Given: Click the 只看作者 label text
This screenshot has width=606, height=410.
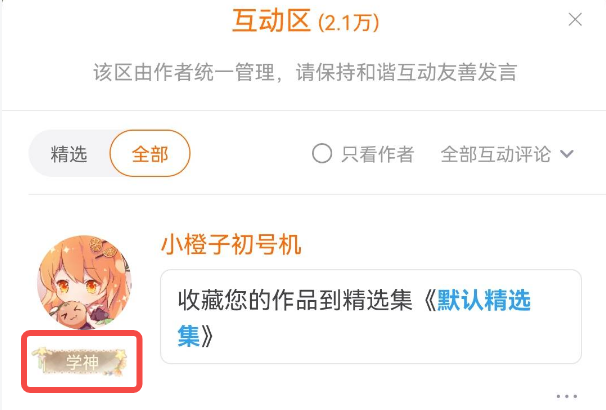Looking at the screenshot, I should point(378,154).
